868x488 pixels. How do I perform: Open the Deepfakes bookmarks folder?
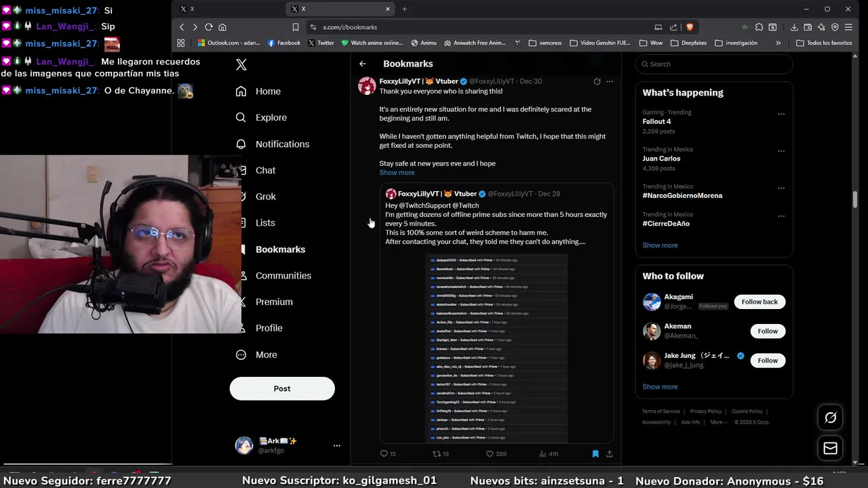688,43
